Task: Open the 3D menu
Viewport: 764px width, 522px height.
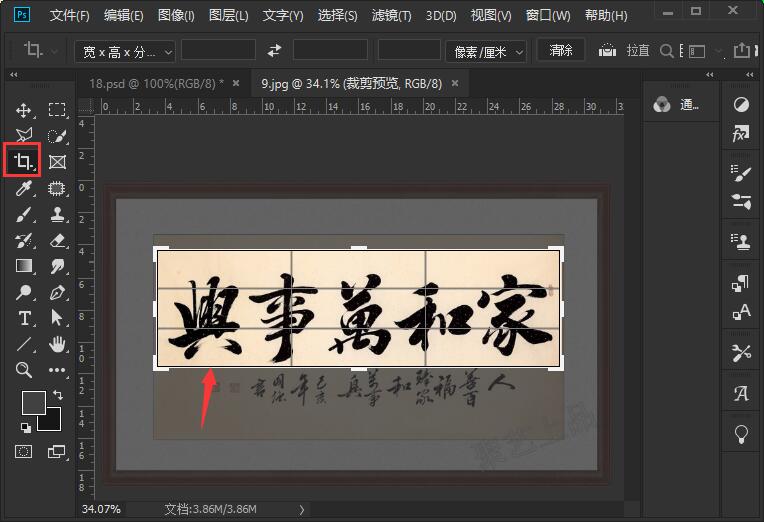Action: pyautogui.click(x=441, y=16)
